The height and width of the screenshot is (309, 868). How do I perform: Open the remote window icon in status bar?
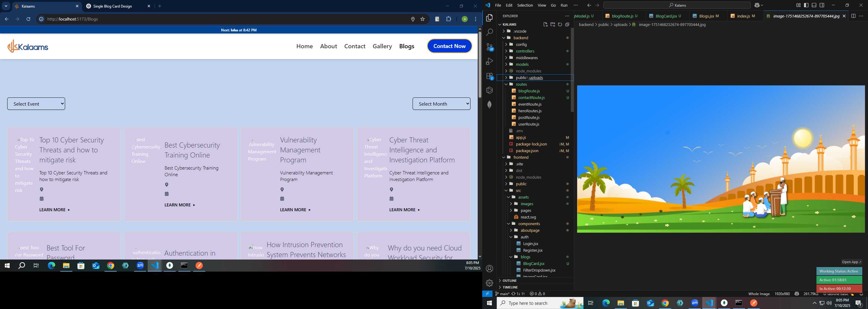tap(487, 294)
